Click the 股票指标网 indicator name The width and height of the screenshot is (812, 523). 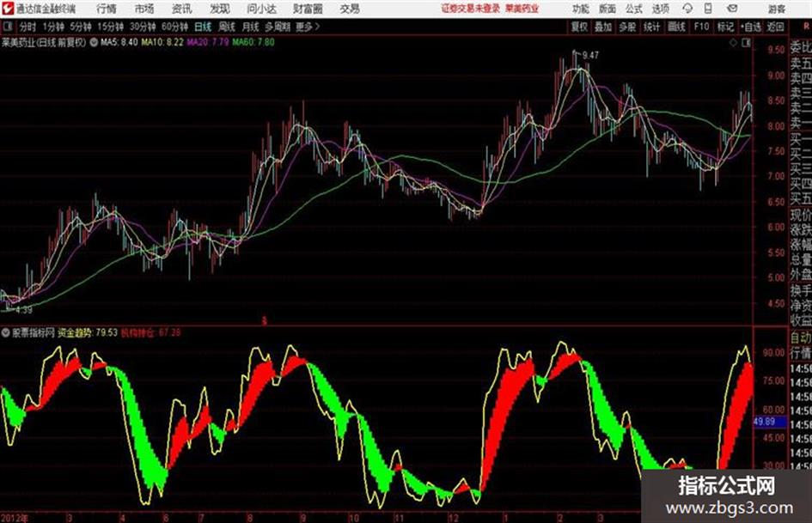tap(34, 332)
